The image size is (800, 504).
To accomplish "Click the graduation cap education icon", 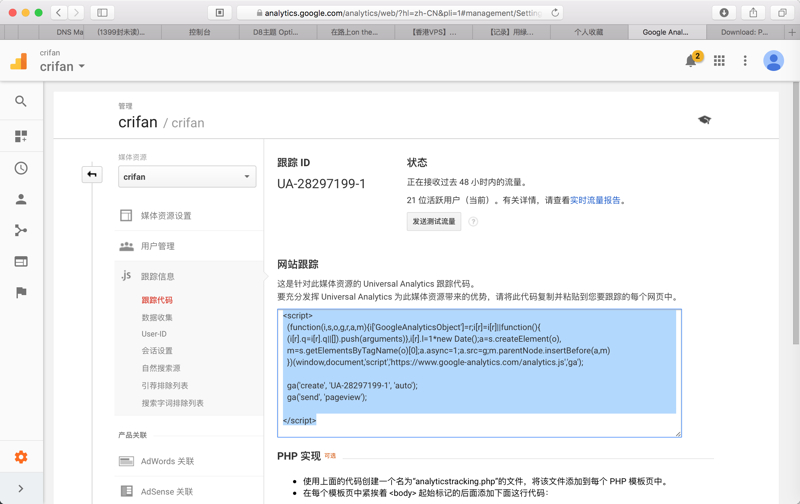I will coord(705,120).
